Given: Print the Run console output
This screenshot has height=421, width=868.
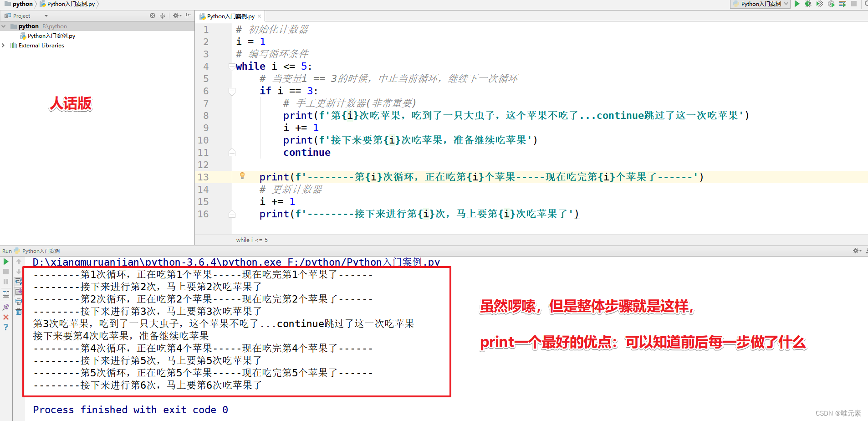Looking at the screenshot, I should pos(19,302).
